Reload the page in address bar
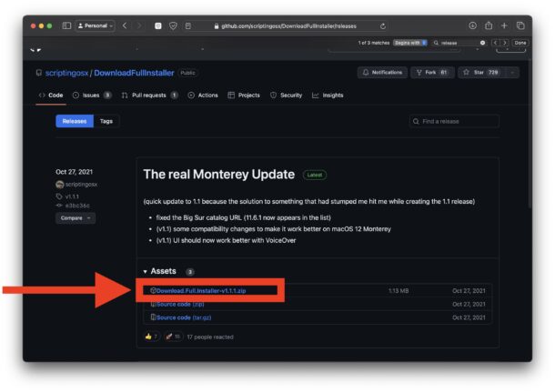Viewport: 555px width, 392px height. [x=383, y=25]
